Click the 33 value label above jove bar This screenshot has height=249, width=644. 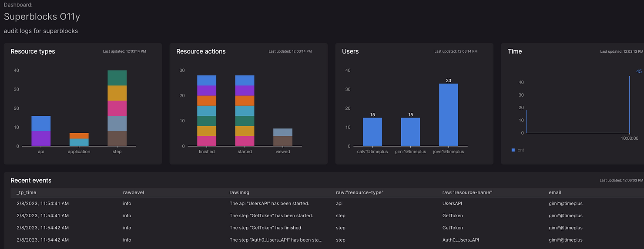pos(449,81)
